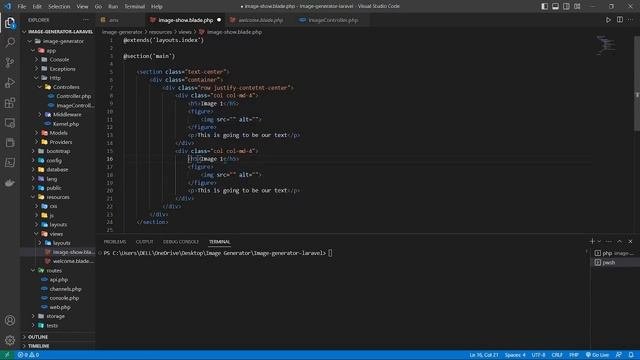Open terminal panel more actions ellipsis
Screen dimensions: 640x360
pos(609,242)
